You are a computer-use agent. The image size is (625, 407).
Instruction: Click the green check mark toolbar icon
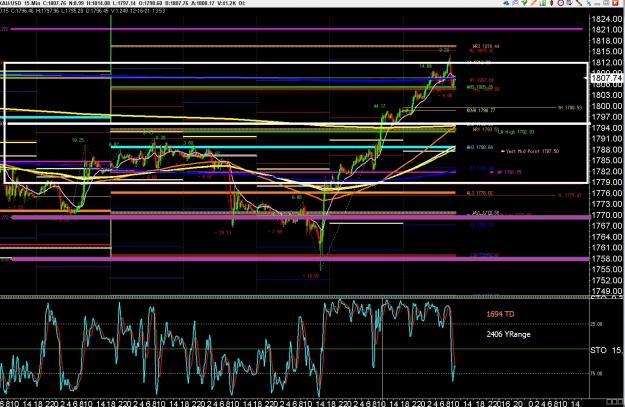525,3
